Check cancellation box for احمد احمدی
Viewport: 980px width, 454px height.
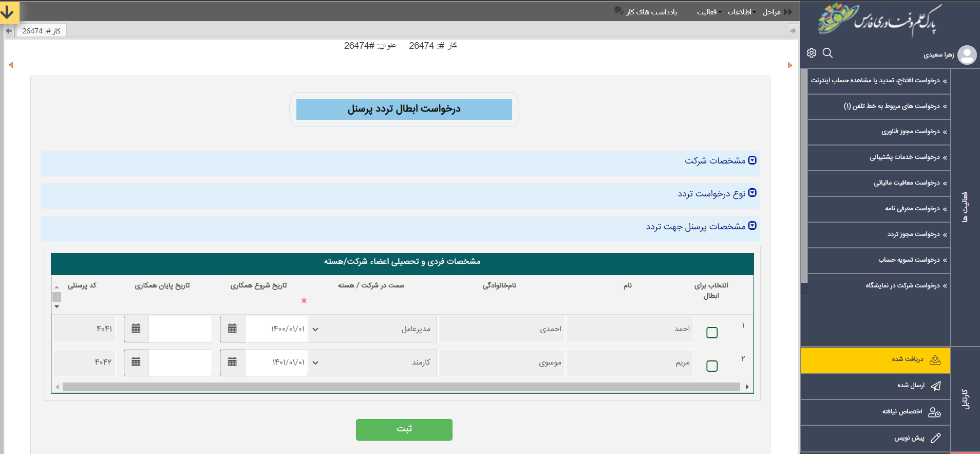tap(712, 333)
